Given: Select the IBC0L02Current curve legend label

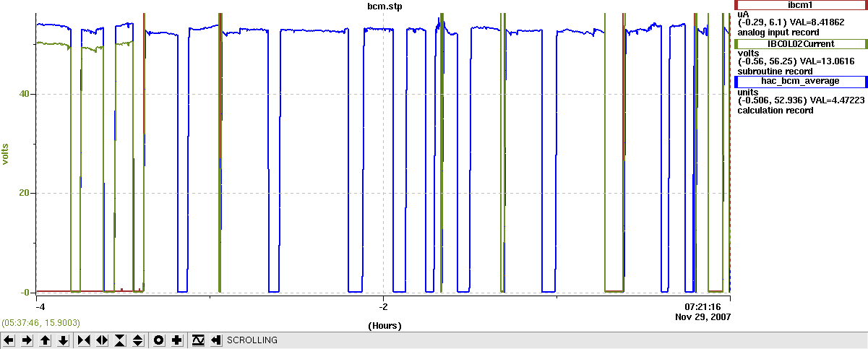Looking at the screenshot, I should pyautogui.click(x=800, y=44).
